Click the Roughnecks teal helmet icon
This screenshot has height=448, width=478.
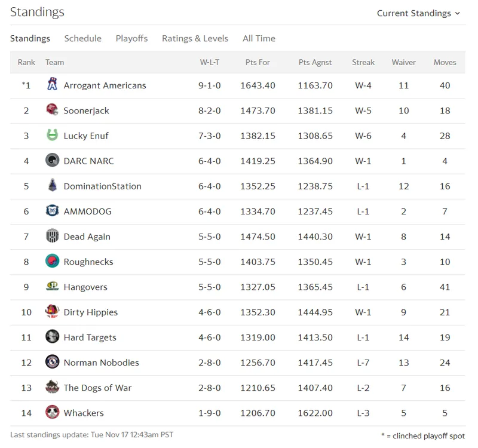point(52,261)
